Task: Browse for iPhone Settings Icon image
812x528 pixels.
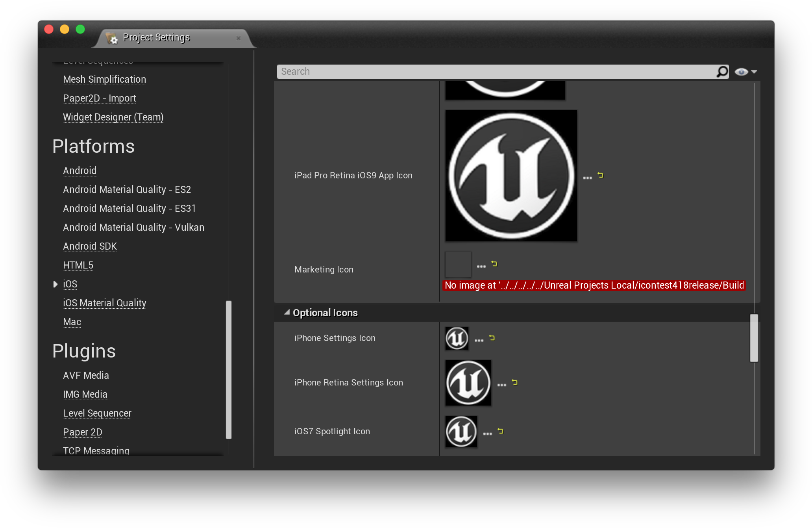Action: pyautogui.click(x=479, y=341)
